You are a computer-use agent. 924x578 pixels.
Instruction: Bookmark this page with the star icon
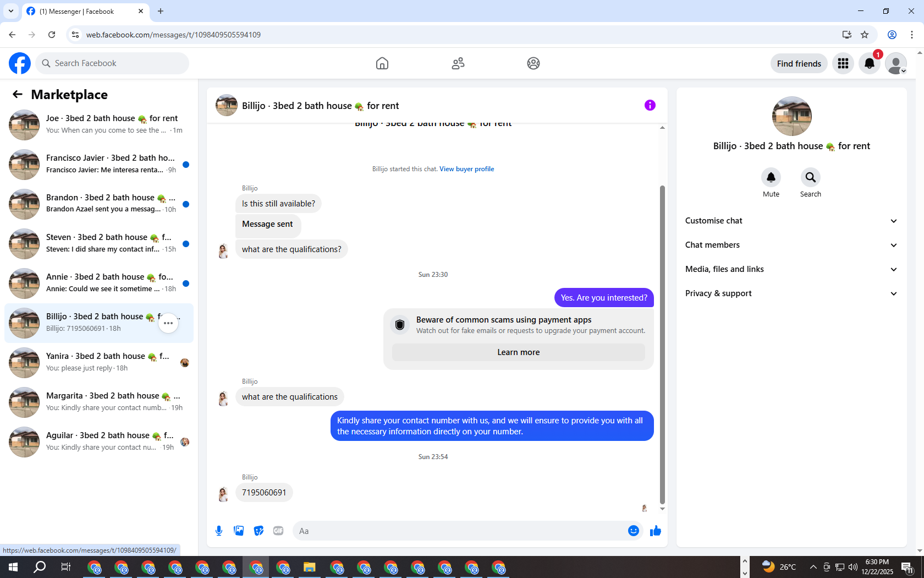click(x=865, y=35)
